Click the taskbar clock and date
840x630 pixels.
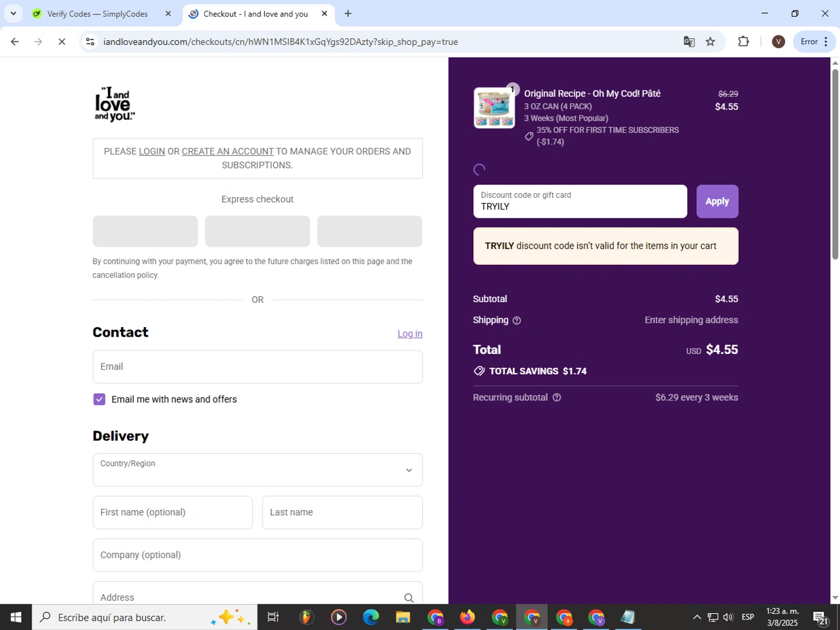782,617
